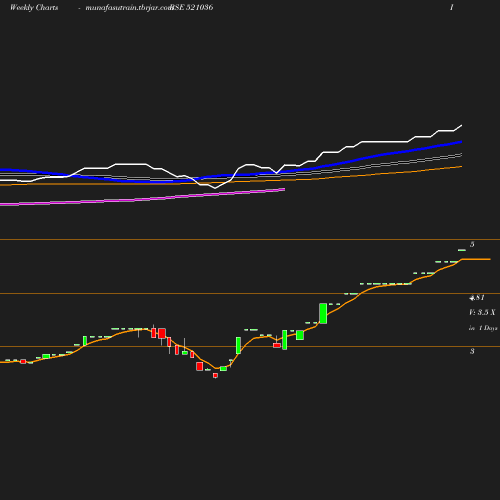The image size is (500, 500).
Task: Click the end of the magenta moving average line
Action: 284,189
